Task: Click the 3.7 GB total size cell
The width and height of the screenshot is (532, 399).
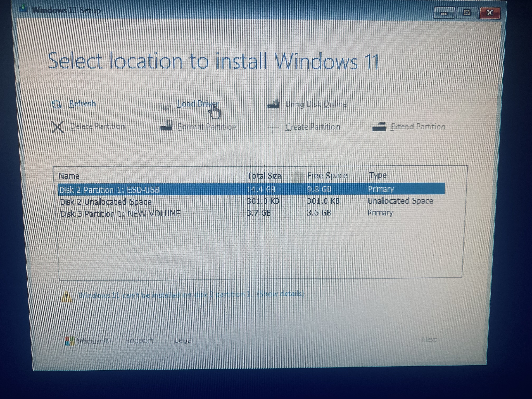Action: 259,213
